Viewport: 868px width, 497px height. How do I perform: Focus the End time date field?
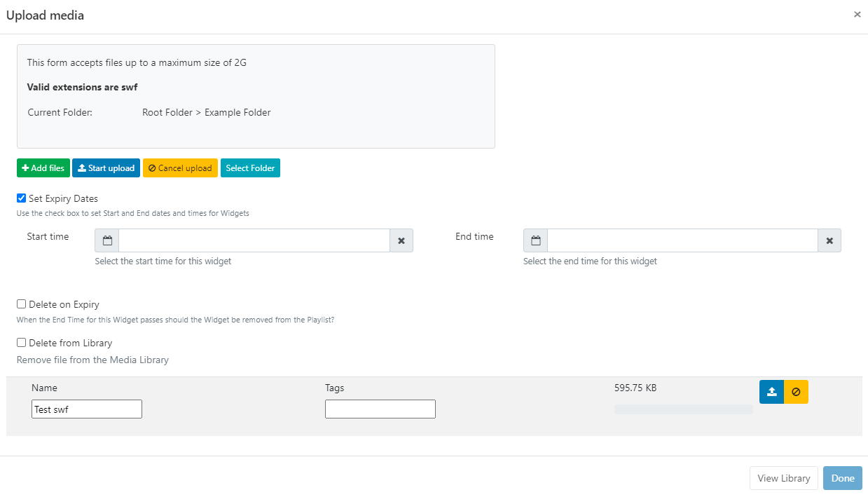tap(682, 240)
